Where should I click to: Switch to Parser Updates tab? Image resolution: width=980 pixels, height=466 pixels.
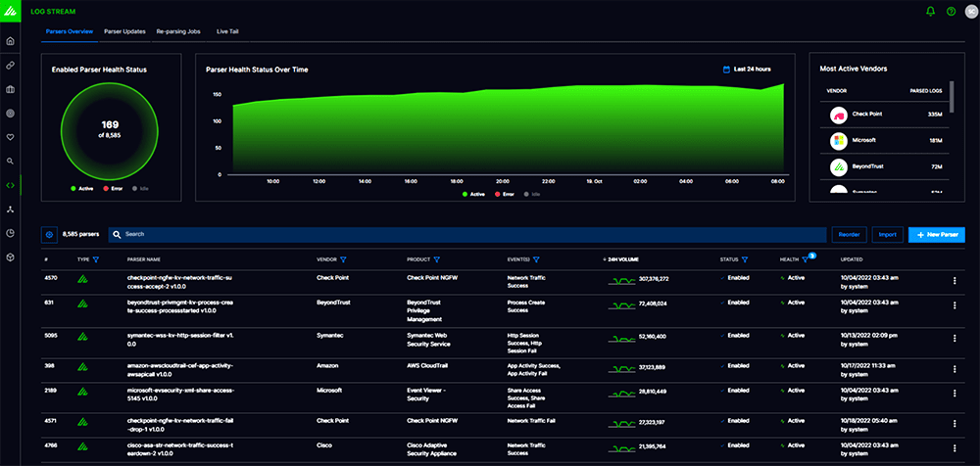(x=124, y=31)
